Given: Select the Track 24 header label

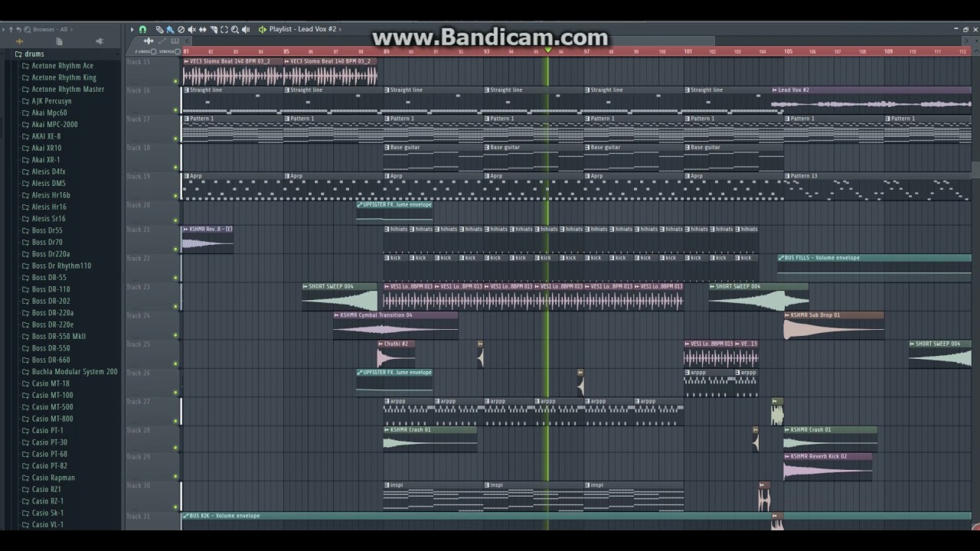Looking at the screenshot, I should point(139,315).
